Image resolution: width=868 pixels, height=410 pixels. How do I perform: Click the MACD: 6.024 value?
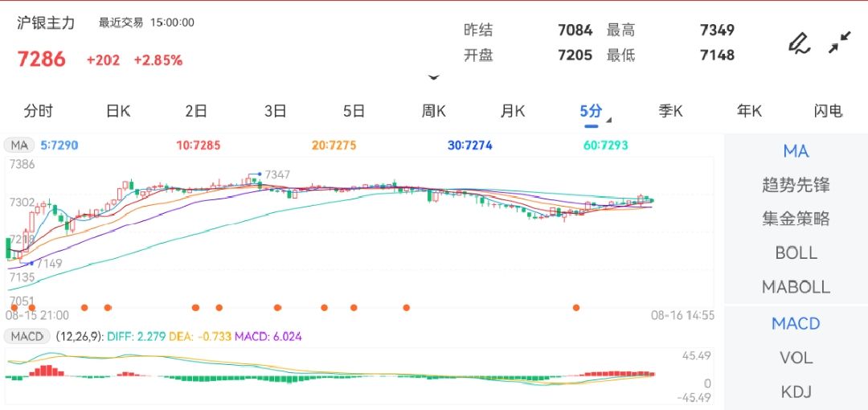(268, 336)
